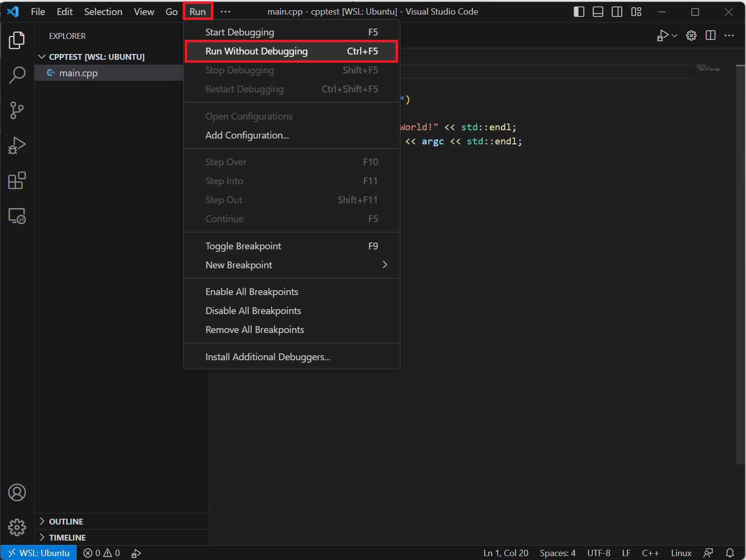Viewport: 746px width, 560px height.
Task: Select main.cpp in the Explorer
Action: 78,73
